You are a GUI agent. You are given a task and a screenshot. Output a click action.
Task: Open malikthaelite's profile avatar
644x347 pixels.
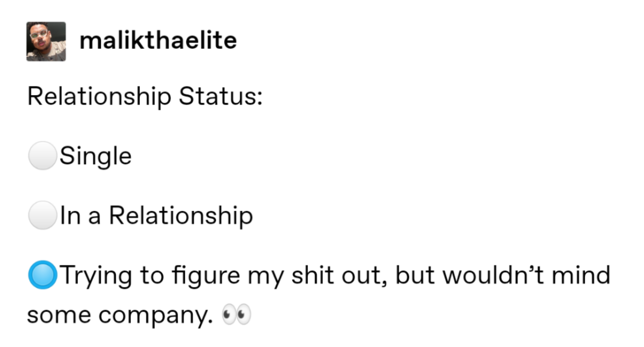[x=46, y=42]
